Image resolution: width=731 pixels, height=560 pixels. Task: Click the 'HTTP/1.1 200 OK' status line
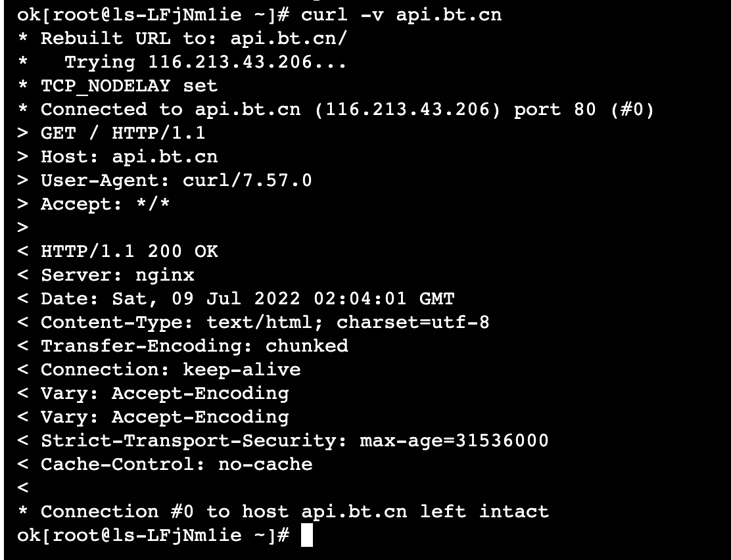point(129,251)
